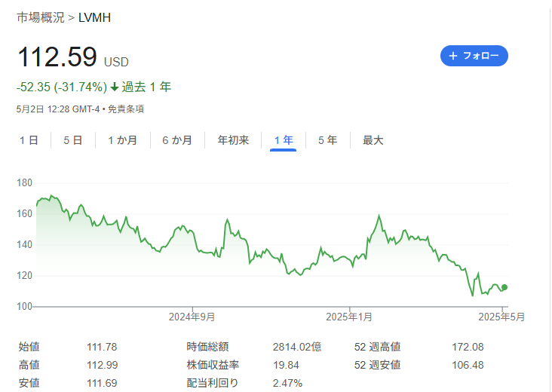Click the 2025年1月 axis label

click(349, 317)
